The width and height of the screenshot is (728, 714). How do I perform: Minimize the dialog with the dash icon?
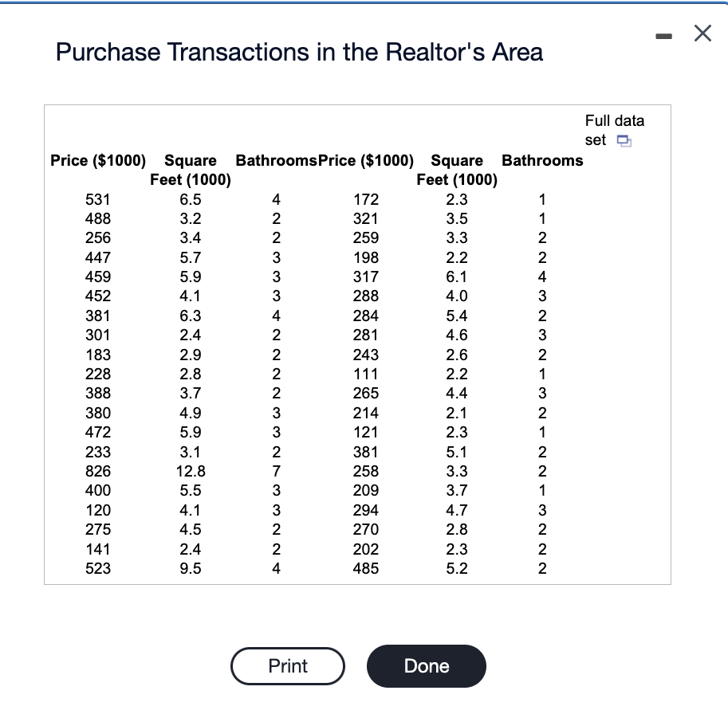click(664, 36)
